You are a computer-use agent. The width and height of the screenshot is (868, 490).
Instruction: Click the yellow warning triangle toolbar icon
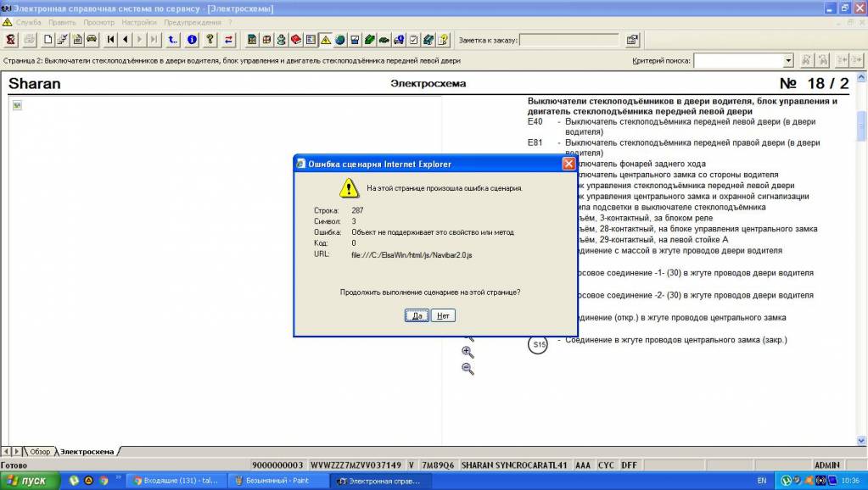(x=325, y=39)
